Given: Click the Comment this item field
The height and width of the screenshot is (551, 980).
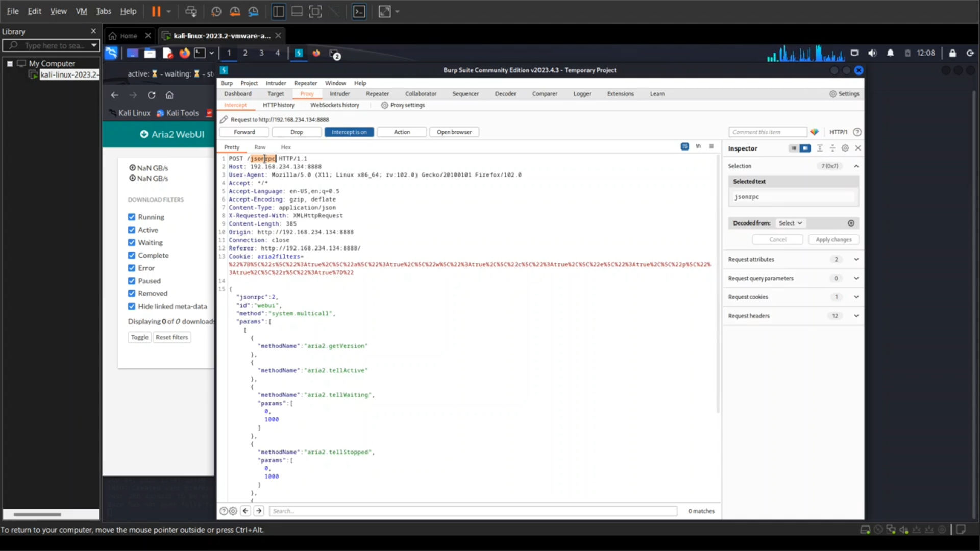Looking at the screenshot, I should click(767, 132).
